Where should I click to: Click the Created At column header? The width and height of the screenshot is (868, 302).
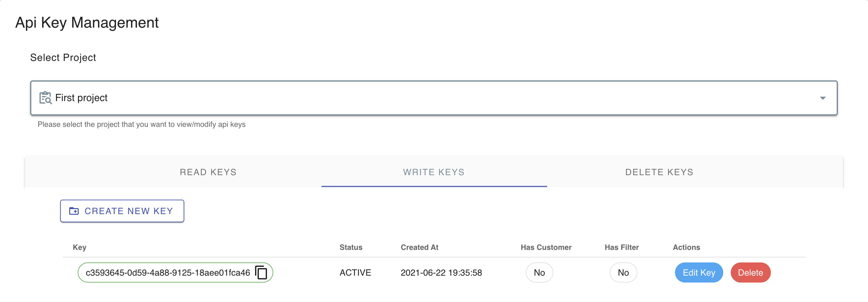(419, 247)
